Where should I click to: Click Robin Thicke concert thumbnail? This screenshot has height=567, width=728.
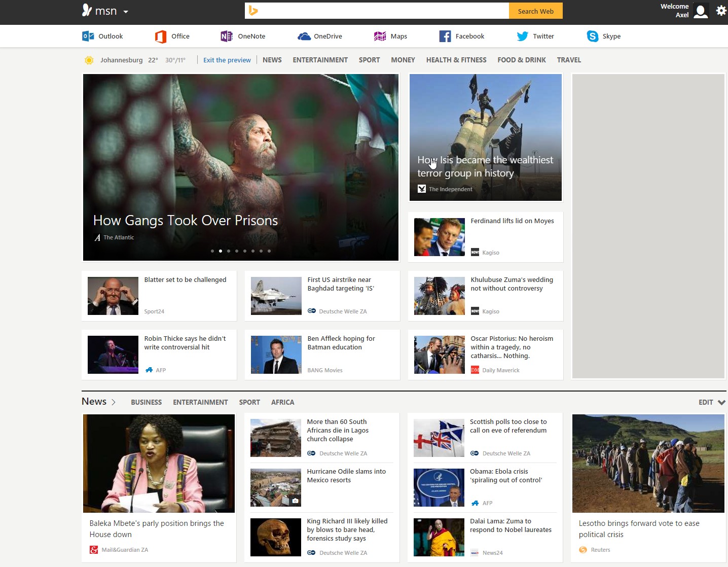(113, 355)
